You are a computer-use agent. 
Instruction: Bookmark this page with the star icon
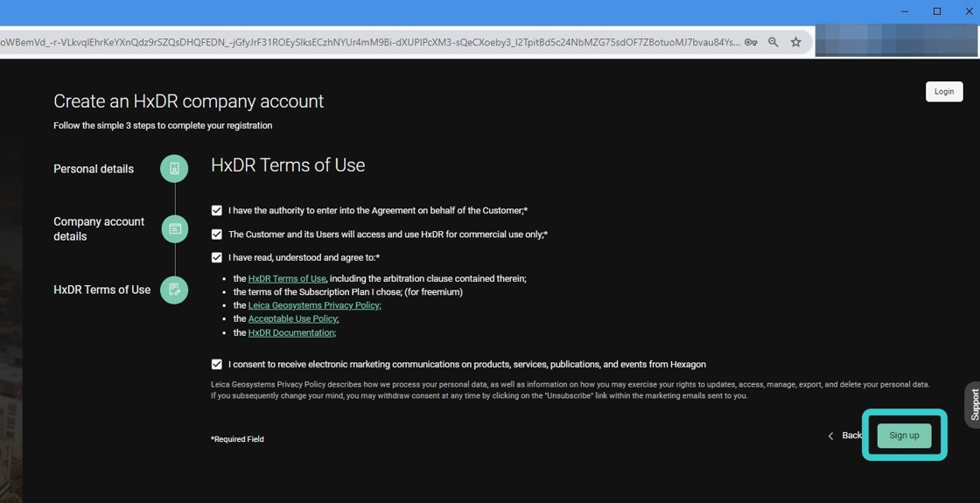795,42
